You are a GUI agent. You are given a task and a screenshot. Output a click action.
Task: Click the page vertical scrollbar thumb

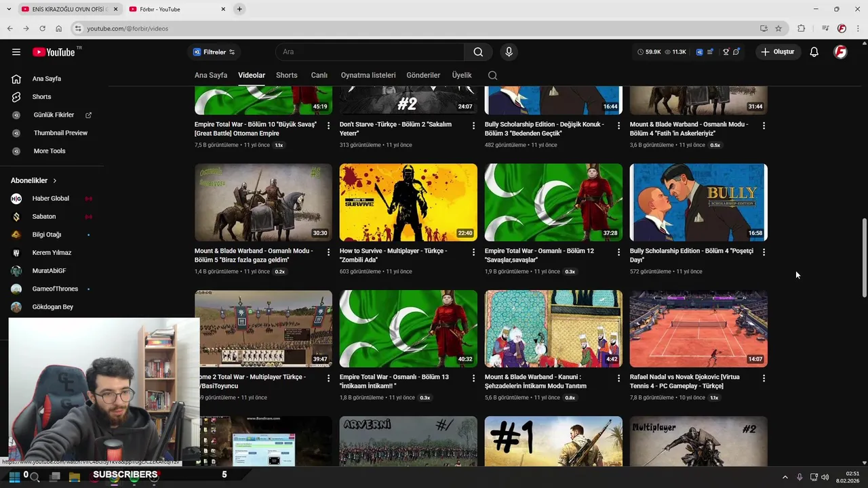click(x=864, y=258)
